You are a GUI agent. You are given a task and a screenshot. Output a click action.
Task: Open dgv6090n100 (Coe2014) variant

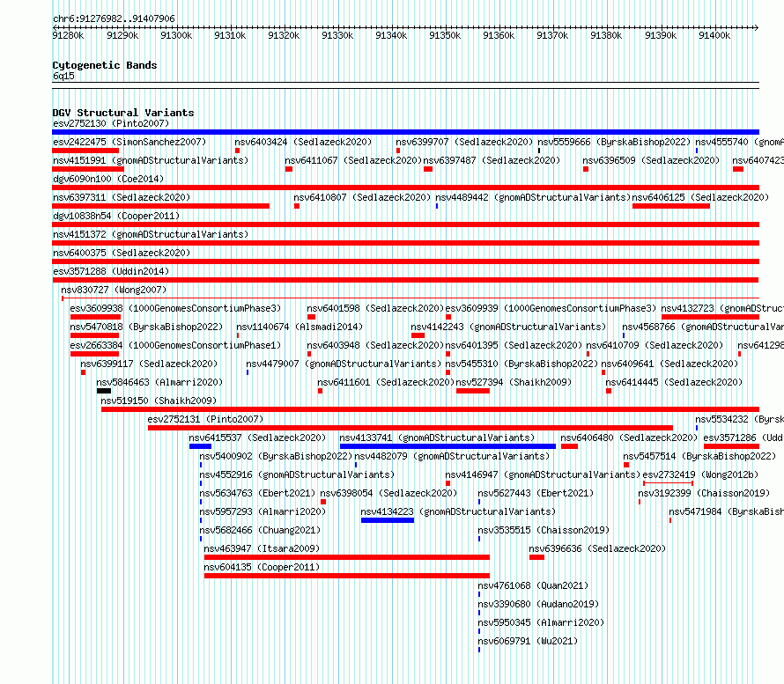[108, 179]
